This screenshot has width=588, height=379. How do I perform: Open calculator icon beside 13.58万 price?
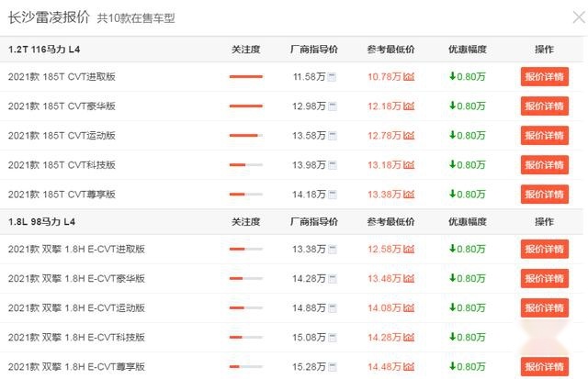[x=333, y=136]
